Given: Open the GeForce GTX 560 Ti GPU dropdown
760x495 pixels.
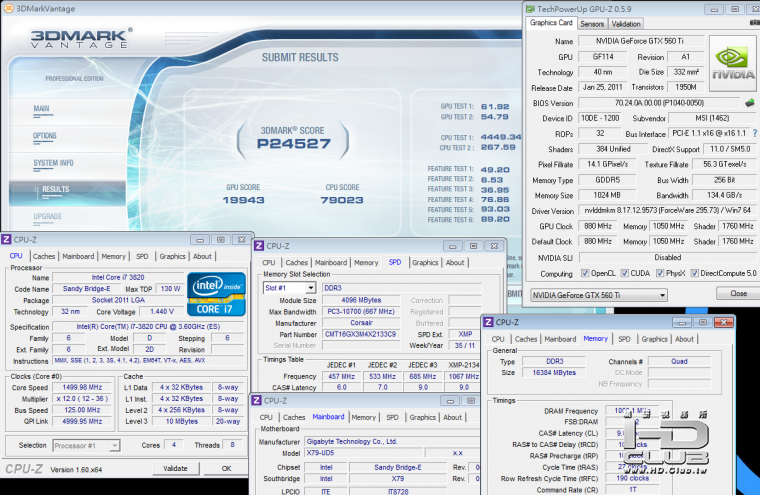Looking at the screenshot, I should [x=597, y=295].
